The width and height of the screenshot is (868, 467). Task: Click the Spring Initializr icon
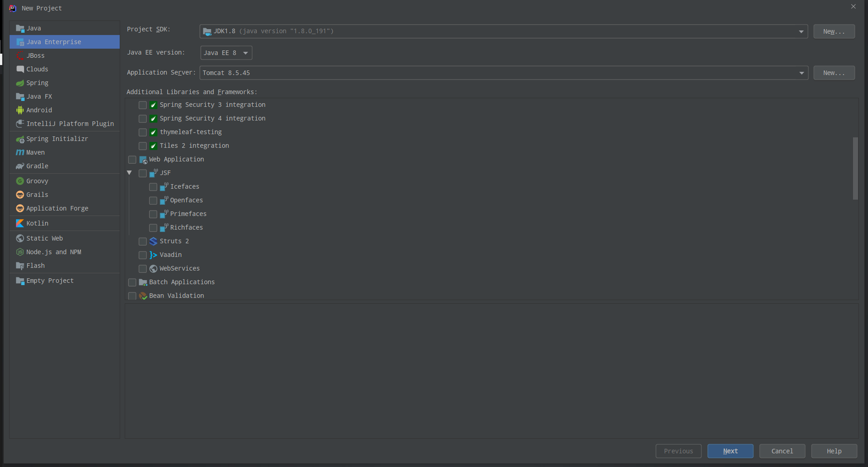[20, 139]
